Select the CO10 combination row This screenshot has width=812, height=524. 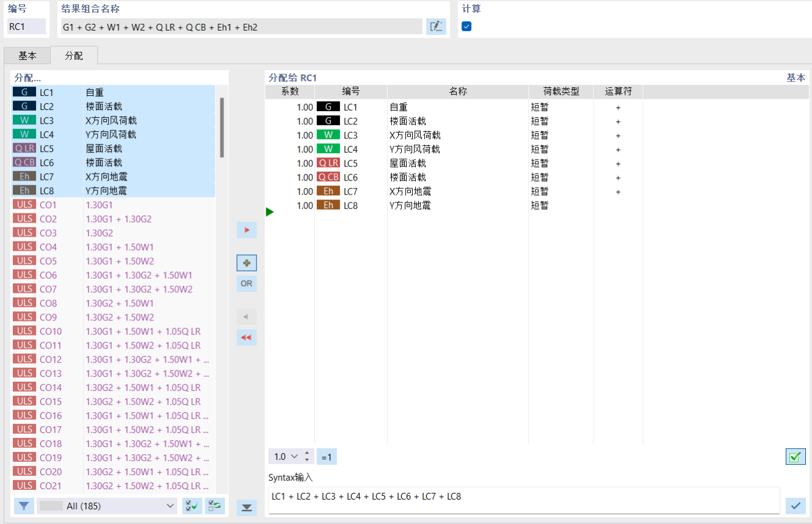[114, 331]
